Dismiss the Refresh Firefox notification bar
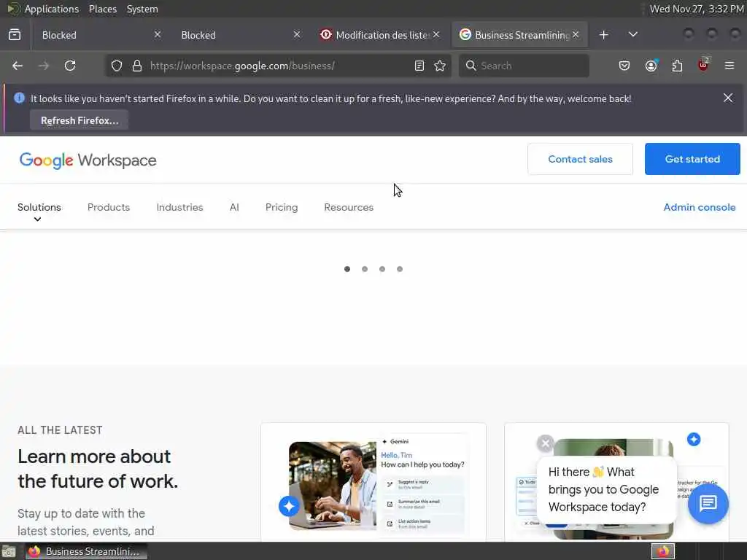The width and height of the screenshot is (747, 560). 728,98
